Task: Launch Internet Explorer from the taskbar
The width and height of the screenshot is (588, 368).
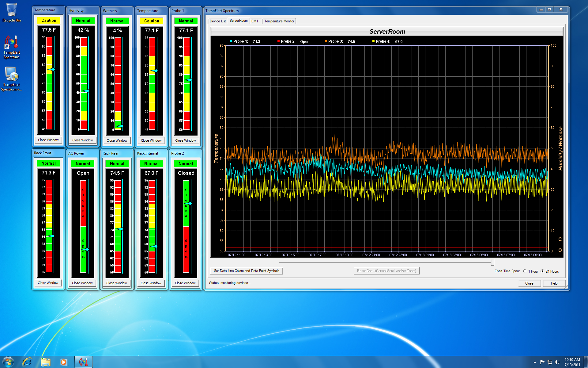Action: tap(27, 362)
